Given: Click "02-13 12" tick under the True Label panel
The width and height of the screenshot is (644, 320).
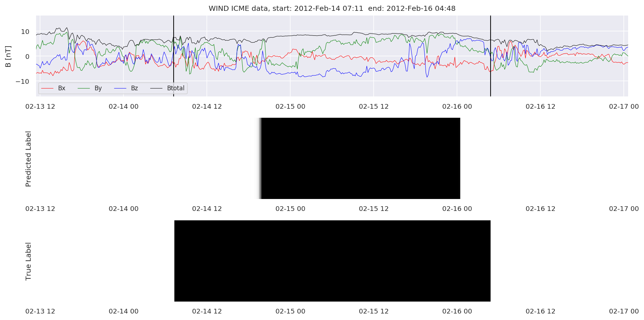Looking at the screenshot, I should coord(40,311).
